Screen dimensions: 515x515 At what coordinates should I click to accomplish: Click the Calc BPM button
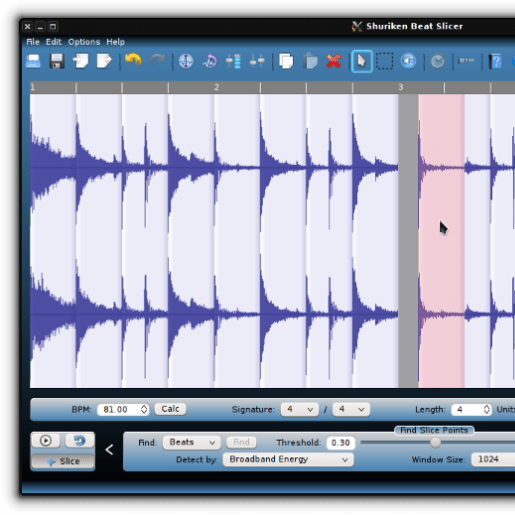pos(170,409)
